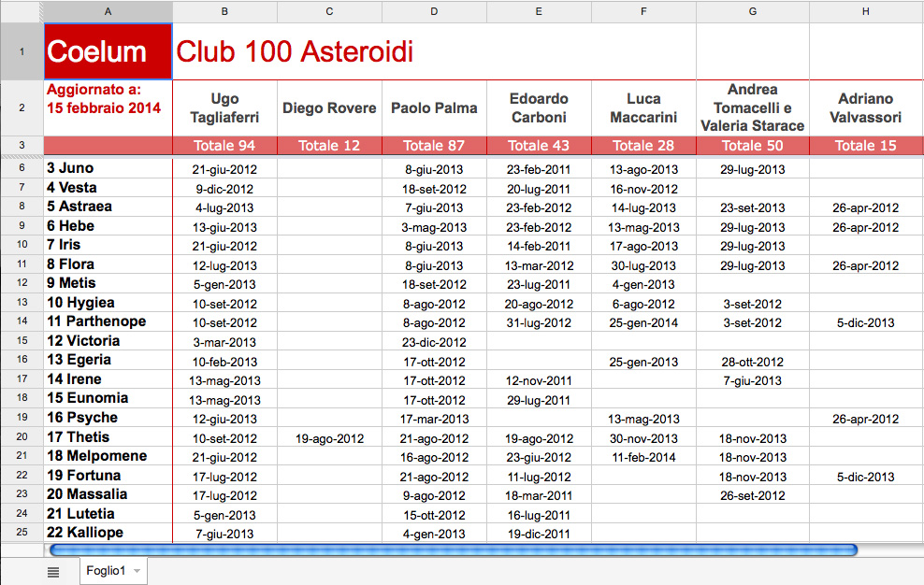924x585 pixels.
Task: Select the Ugo Tagliaferri header cell
Action: (224, 107)
